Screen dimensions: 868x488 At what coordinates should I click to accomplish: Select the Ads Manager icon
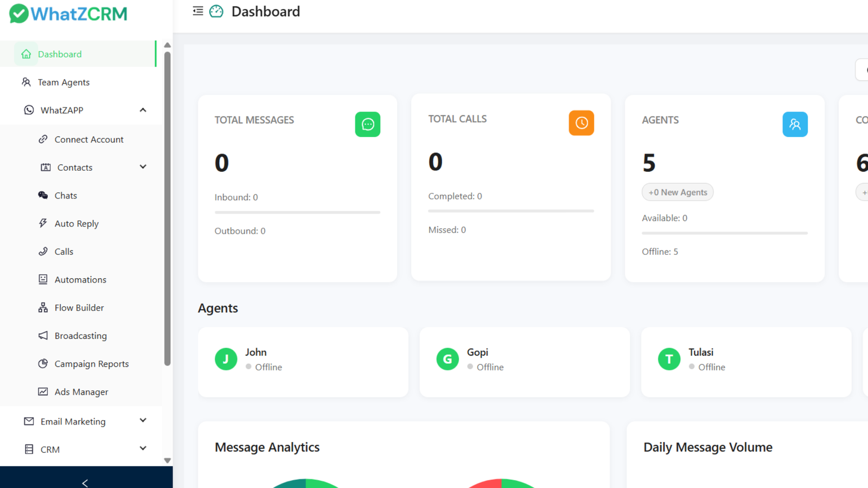tap(43, 391)
